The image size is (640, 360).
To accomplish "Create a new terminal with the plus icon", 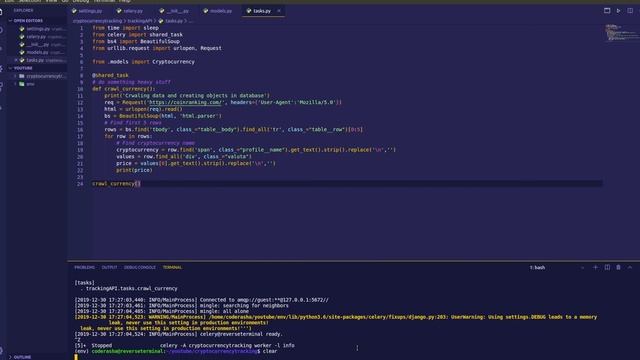I will [596, 267].
